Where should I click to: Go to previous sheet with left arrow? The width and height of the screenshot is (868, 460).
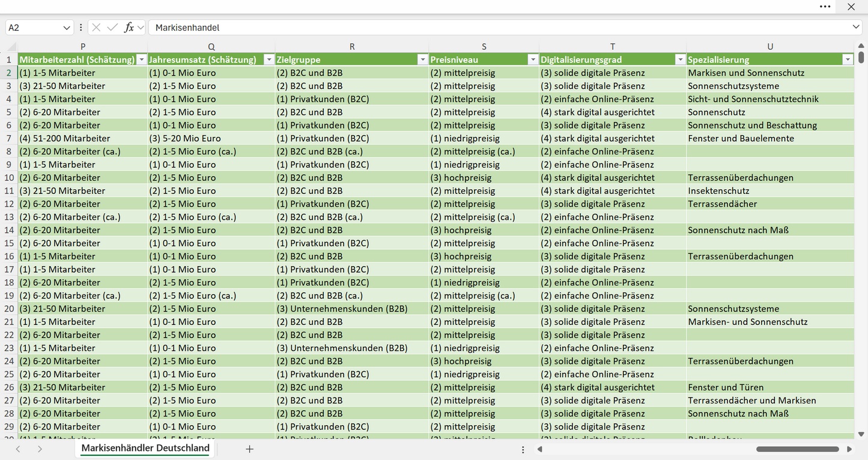[18, 449]
